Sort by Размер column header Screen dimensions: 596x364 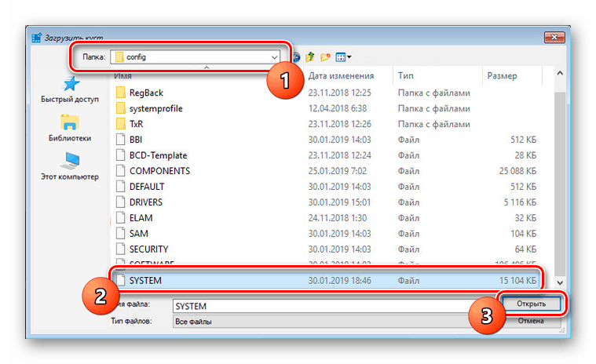[502, 76]
